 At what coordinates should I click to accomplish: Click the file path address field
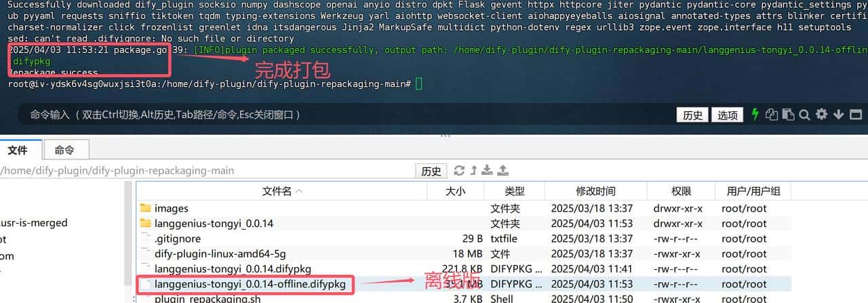207,171
